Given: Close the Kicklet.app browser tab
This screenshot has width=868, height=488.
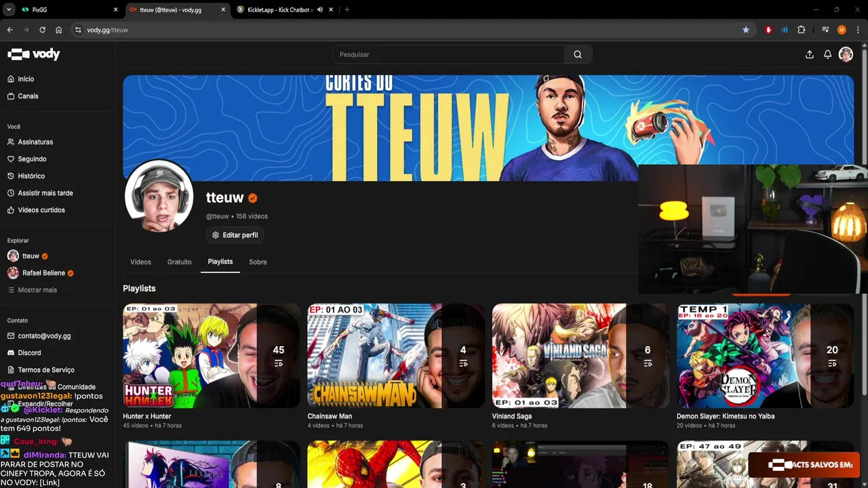Looking at the screenshot, I should [330, 9].
